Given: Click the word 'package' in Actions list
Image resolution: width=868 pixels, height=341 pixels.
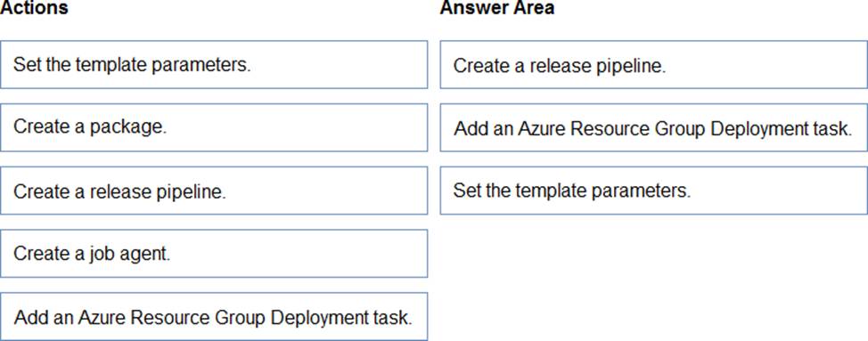Looking at the screenshot, I should click(x=127, y=127).
